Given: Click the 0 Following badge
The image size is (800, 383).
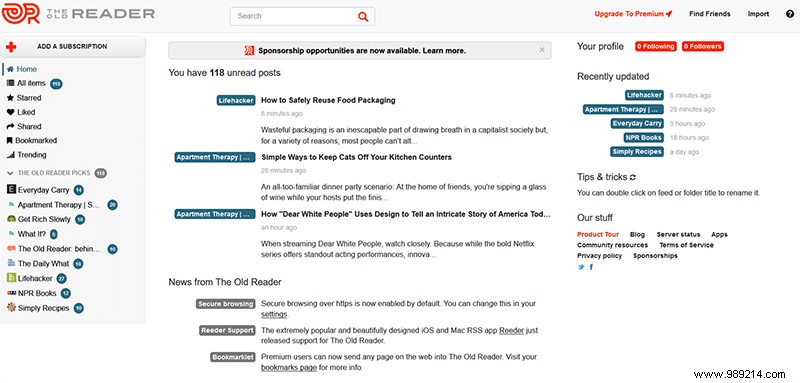Looking at the screenshot, I should click(656, 46).
